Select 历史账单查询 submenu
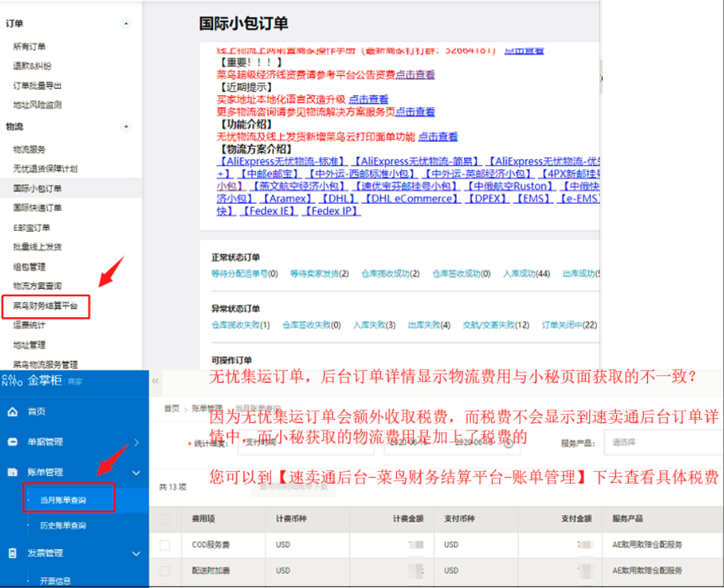Viewport: 724px width, 588px height. (x=63, y=526)
